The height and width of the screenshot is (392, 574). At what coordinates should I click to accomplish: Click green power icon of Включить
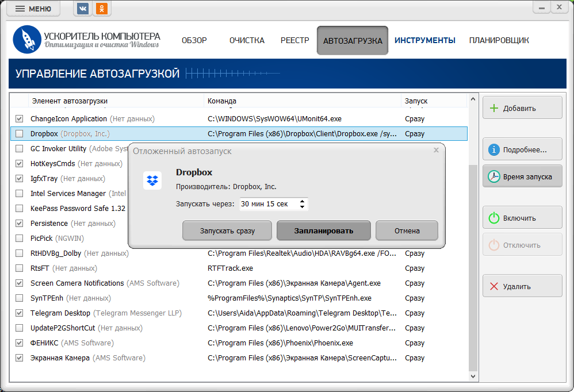pyautogui.click(x=494, y=218)
